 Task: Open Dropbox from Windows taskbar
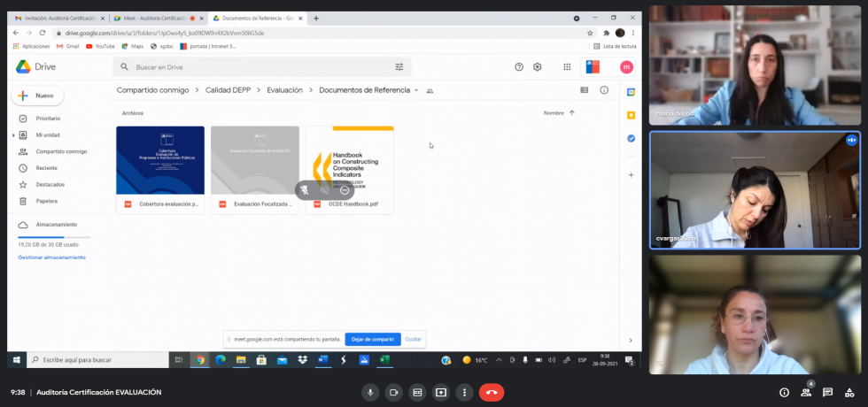[x=302, y=360]
